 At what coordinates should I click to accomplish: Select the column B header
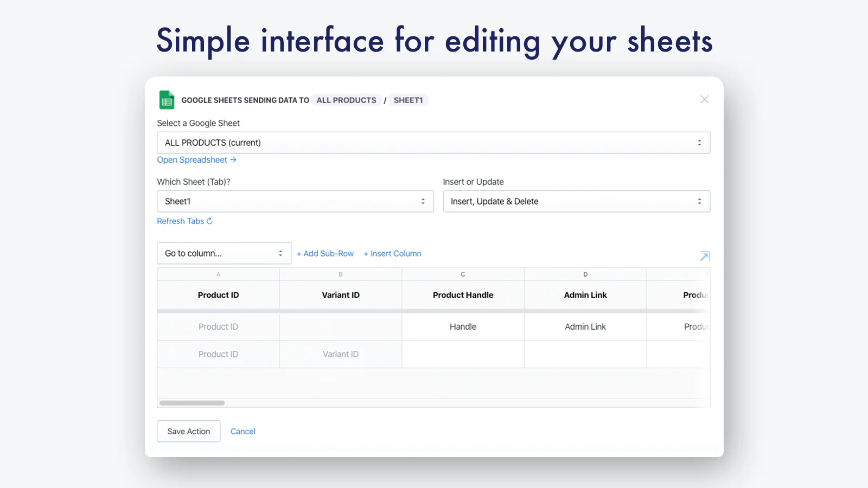coord(341,274)
